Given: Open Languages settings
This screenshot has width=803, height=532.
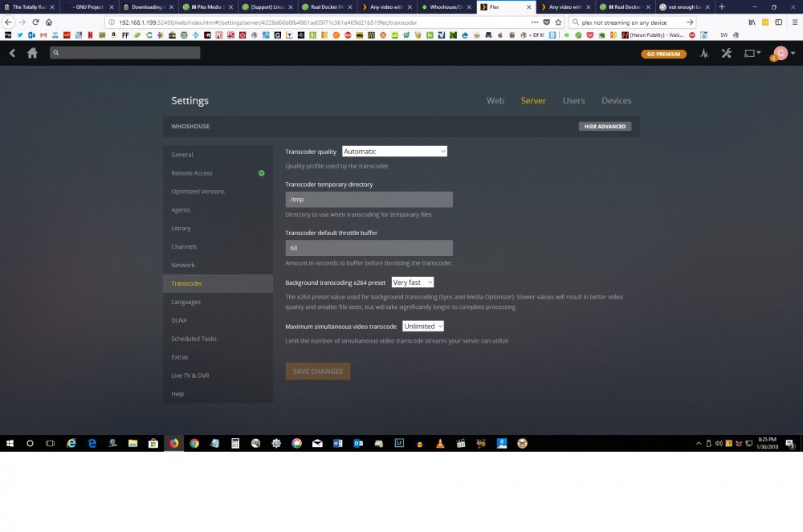Looking at the screenshot, I should (x=218, y=302).
